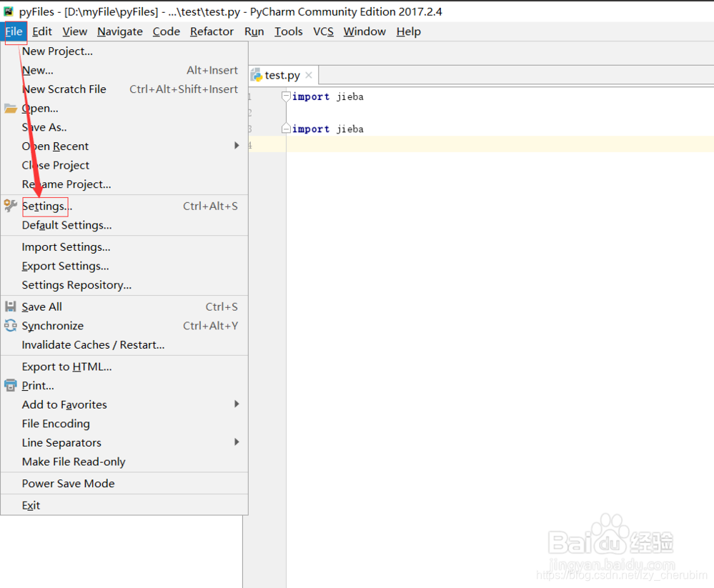Click line number 1 in the gutter

(249, 96)
